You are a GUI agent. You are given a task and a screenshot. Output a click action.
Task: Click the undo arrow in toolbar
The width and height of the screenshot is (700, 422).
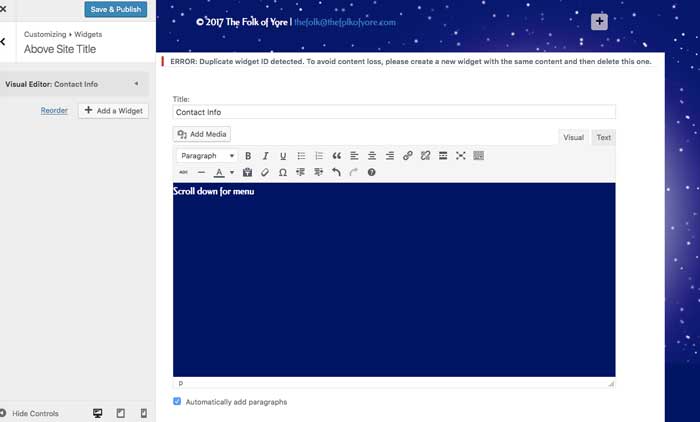click(336, 172)
